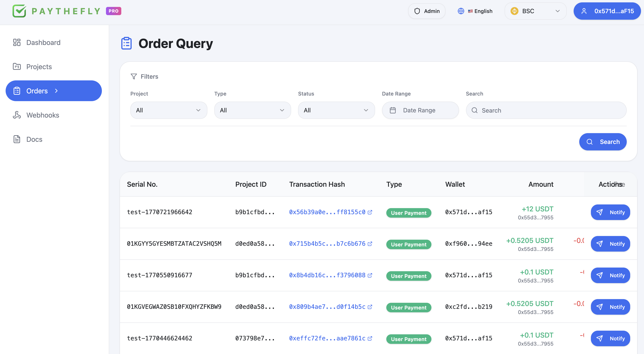Go to Dashboard in sidebar

(43, 42)
